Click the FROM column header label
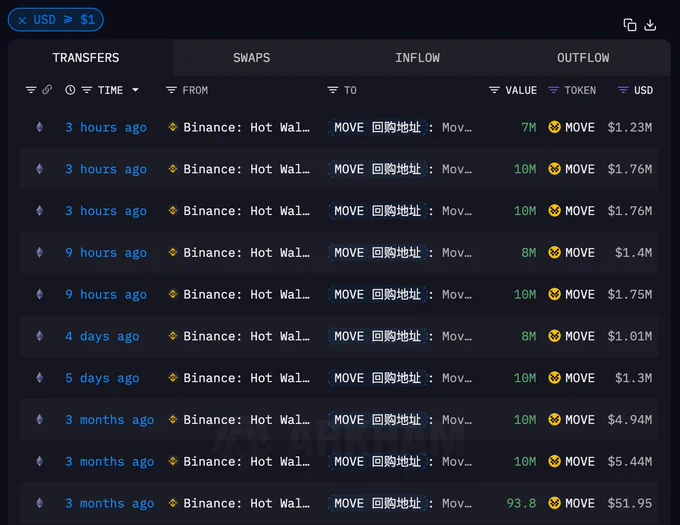The height and width of the screenshot is (525, 680). click(195, 90)
